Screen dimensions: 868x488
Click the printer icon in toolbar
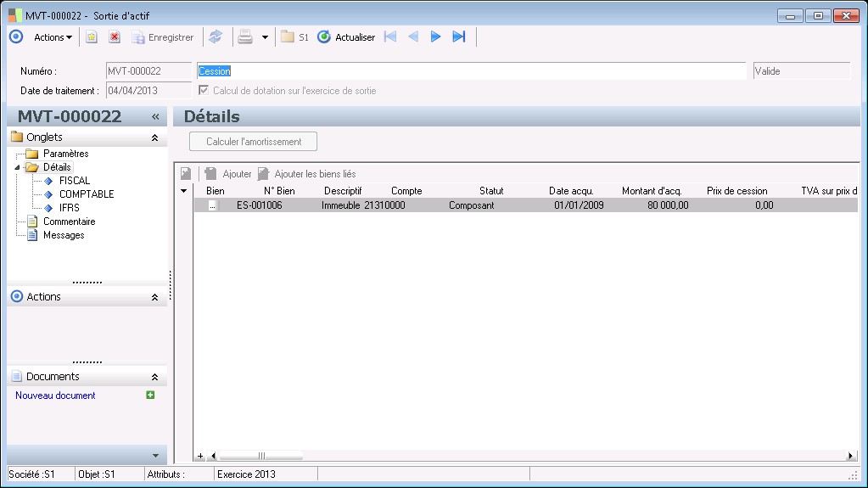245,37
